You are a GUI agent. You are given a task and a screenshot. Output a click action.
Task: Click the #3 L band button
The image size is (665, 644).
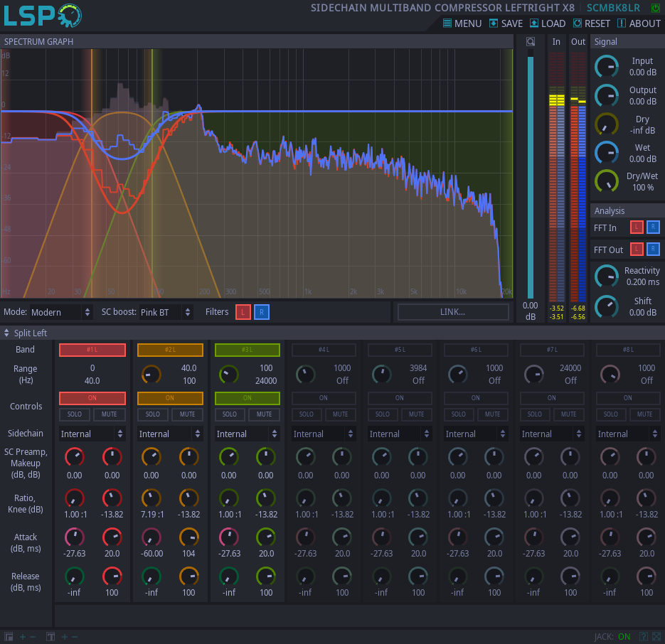(248, 350)
